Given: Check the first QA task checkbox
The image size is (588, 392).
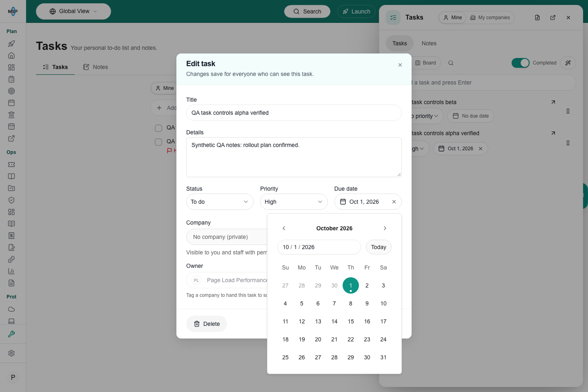Looking at the screenshot, I should [158, 128].
